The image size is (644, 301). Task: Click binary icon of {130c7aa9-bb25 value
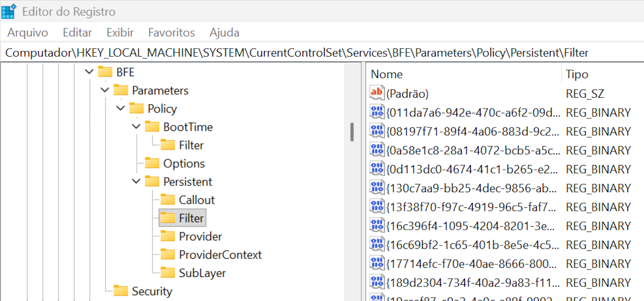pos(377,187)
